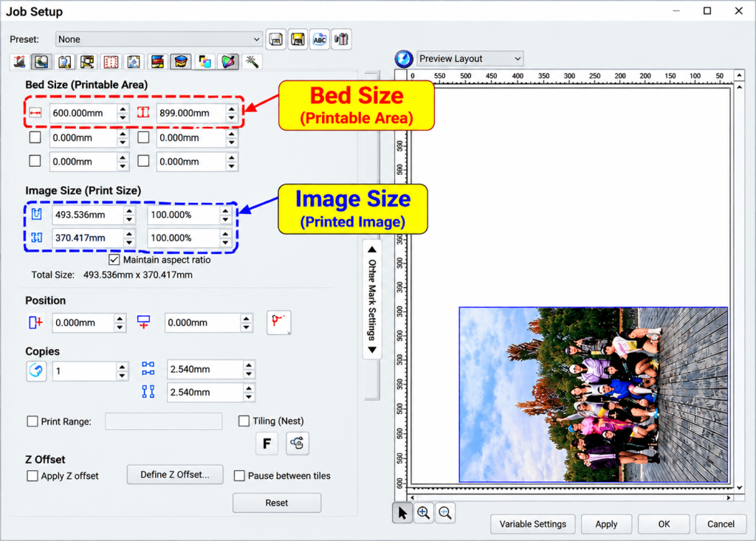Increase bed width with up arrow

click(123, 109)
